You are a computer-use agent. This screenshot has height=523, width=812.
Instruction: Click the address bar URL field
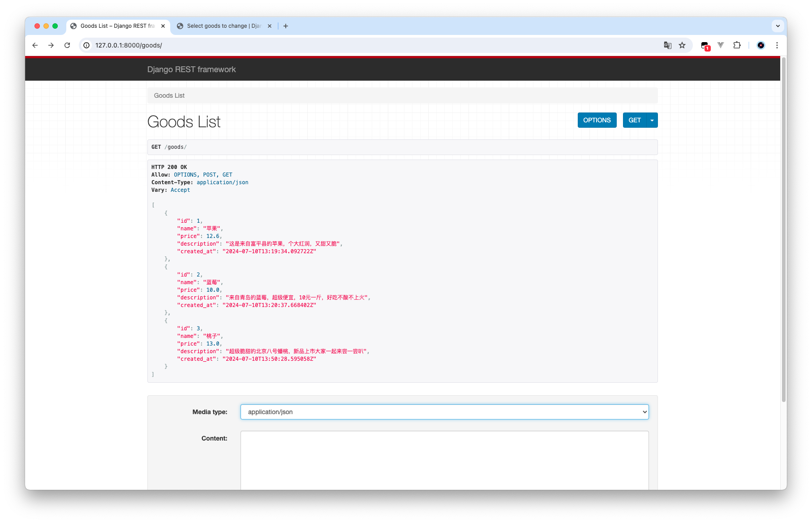click(x=376, y=45)
